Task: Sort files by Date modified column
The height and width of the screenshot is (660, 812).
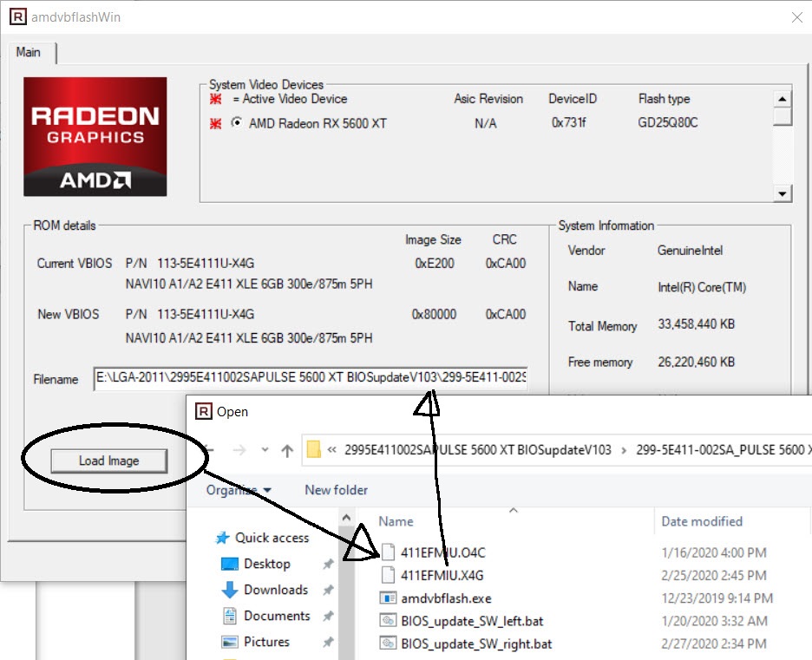Action: click(702, 521)
